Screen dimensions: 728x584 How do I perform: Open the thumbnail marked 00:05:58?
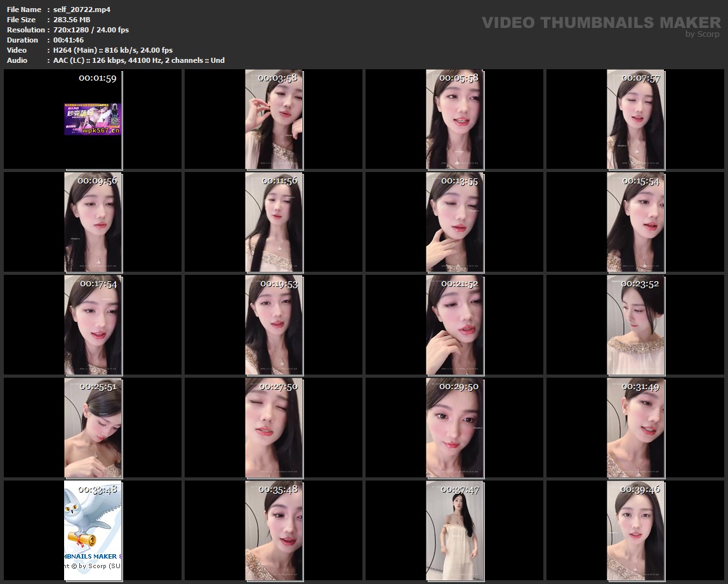(454, 119)
